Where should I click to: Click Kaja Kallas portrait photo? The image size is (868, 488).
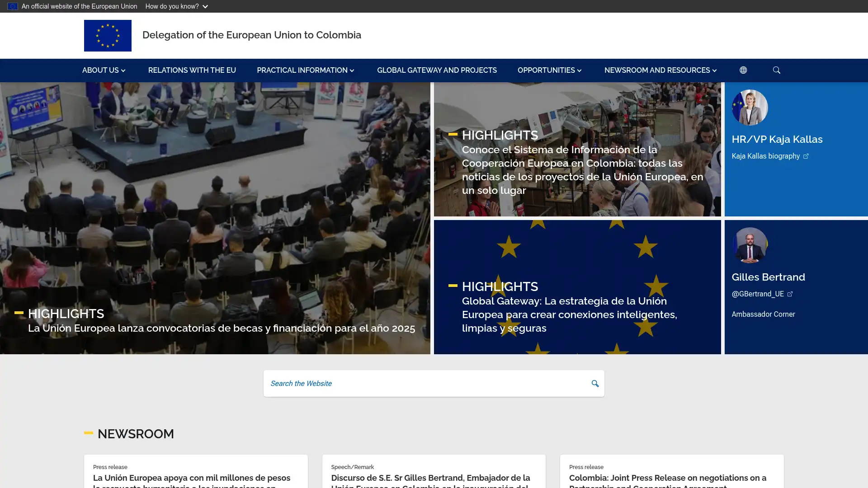750,108
